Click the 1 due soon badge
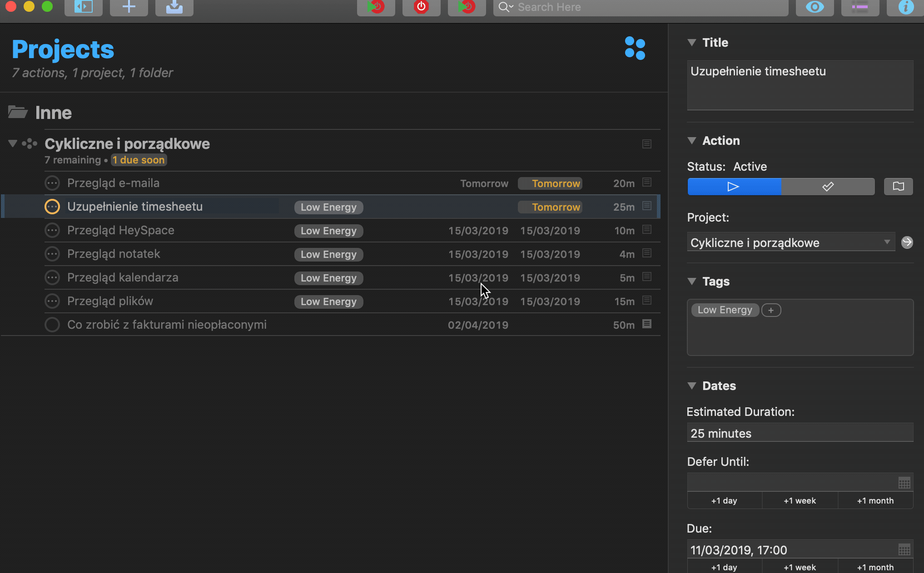This screenshot has width=924, height=573. (x=139, y=160)
